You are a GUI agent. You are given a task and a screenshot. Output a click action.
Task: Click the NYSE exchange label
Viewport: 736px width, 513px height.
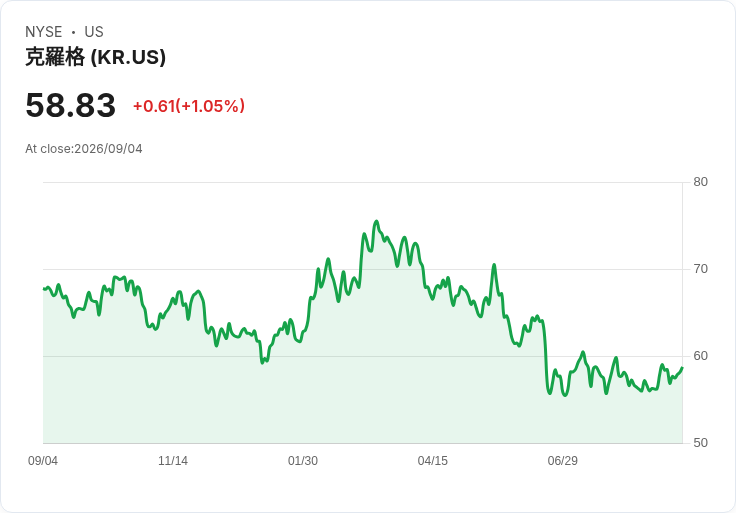44,32
